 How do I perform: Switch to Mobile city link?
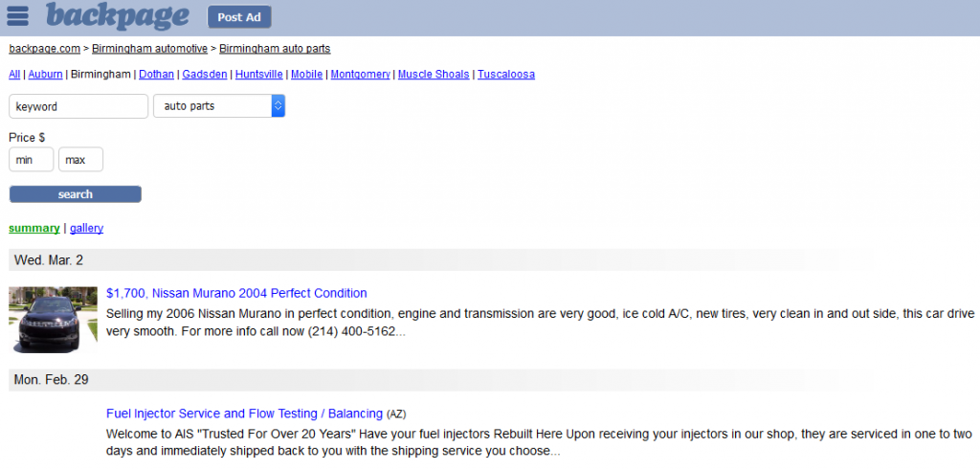point(307,75)
